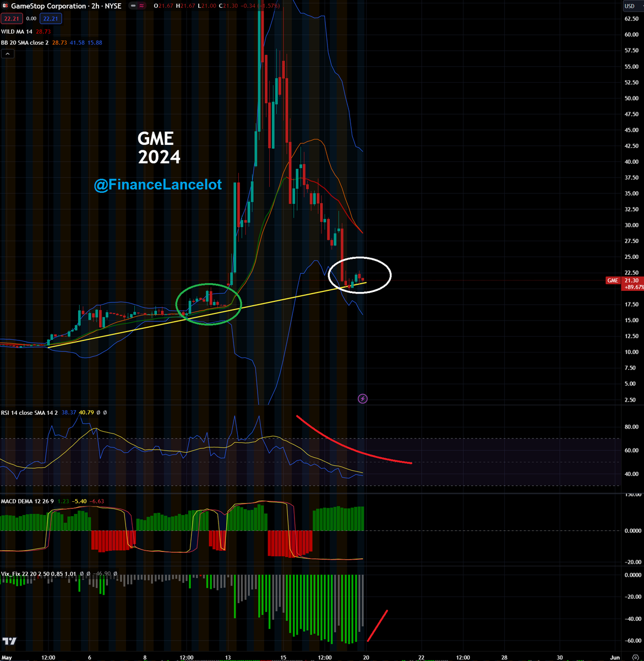
Task: Click the red GME price-scale label
Action: 613,280
